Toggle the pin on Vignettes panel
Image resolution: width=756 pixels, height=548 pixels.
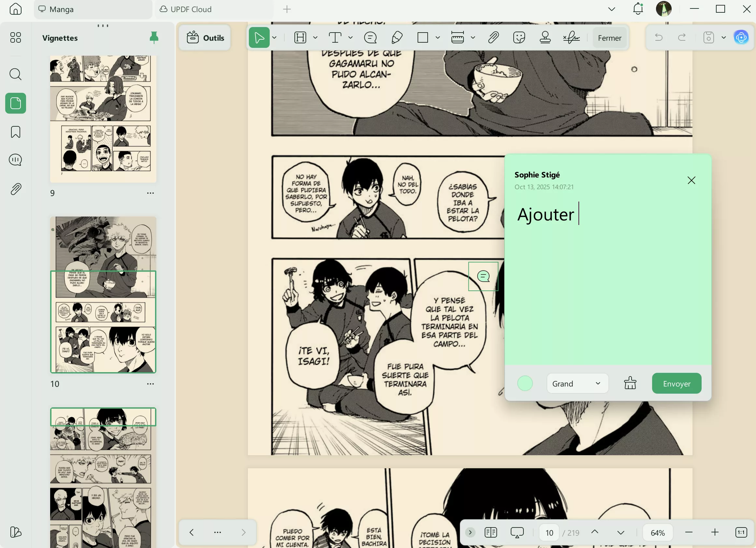pos(154,38)
